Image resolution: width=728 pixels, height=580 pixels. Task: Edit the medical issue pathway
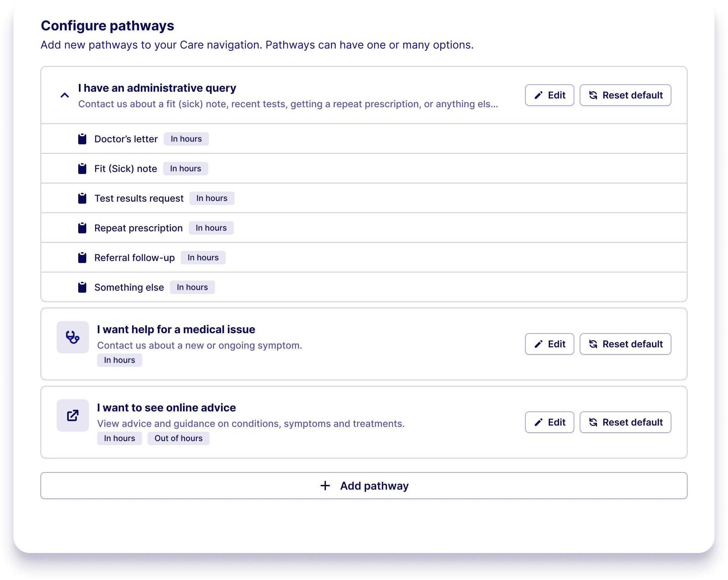[549, 344]
